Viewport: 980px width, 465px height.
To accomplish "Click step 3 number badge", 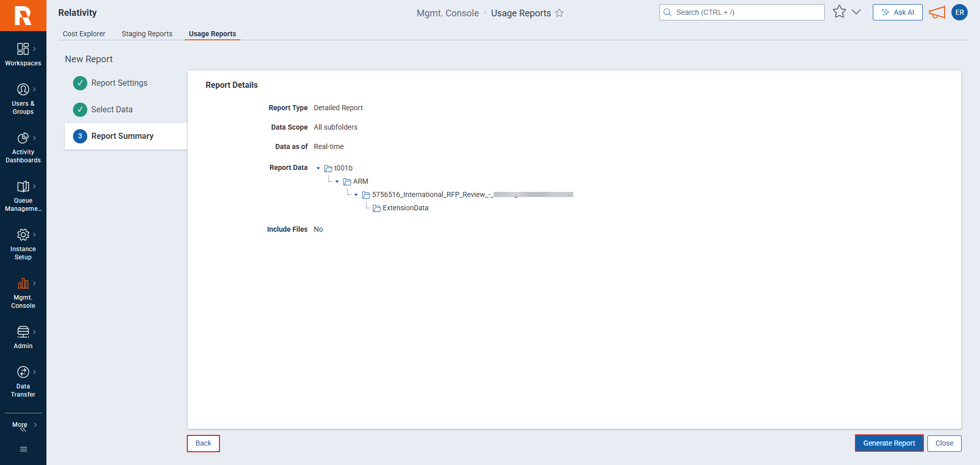I will click(80, 136).
